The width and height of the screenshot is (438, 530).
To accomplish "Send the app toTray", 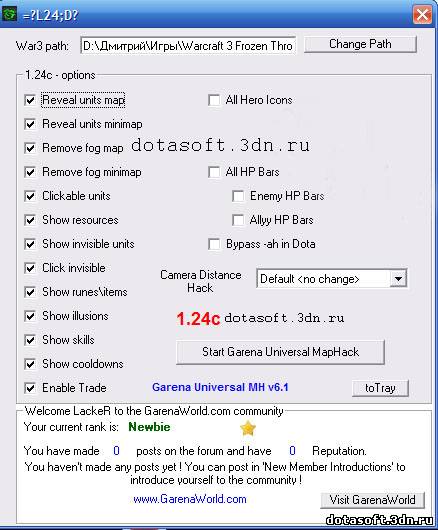I will click(x=380, y=388).
